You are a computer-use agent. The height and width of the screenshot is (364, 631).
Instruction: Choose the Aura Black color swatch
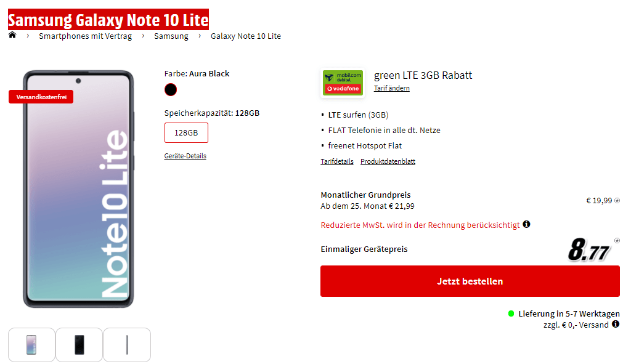pyautogui.click(x=171, y=90)
